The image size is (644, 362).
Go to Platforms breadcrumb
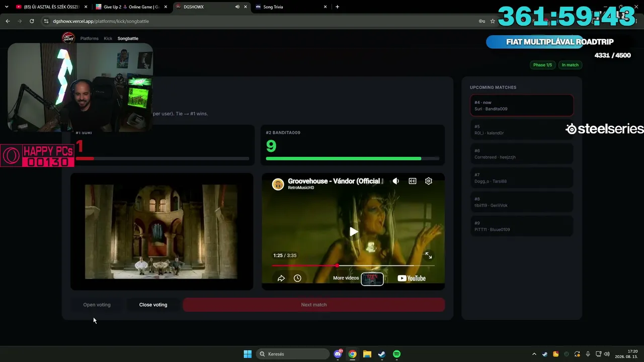click(90, 38)
